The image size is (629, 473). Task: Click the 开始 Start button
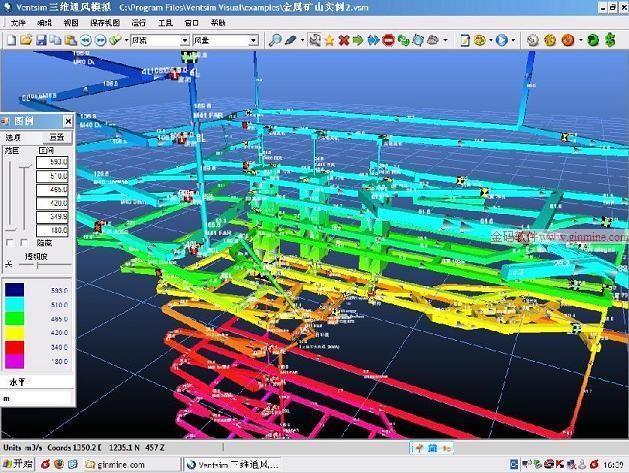pyautogui.click(x=17, y=464)
